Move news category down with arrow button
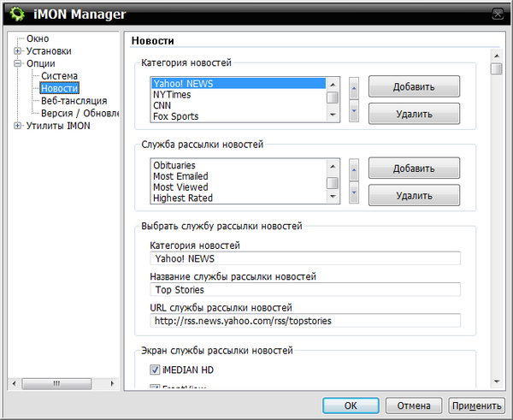Viewport: 513px width, 420px height. point(354,111)
